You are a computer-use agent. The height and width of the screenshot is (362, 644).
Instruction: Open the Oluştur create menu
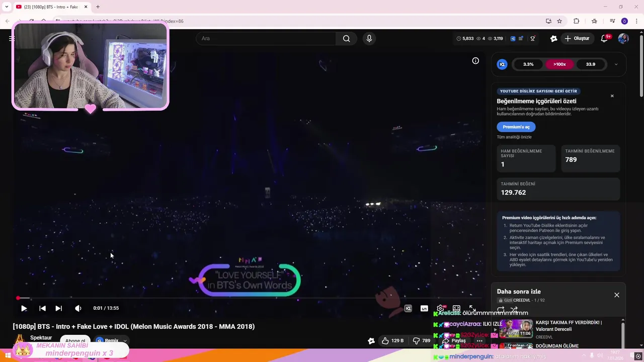[577, 39]
